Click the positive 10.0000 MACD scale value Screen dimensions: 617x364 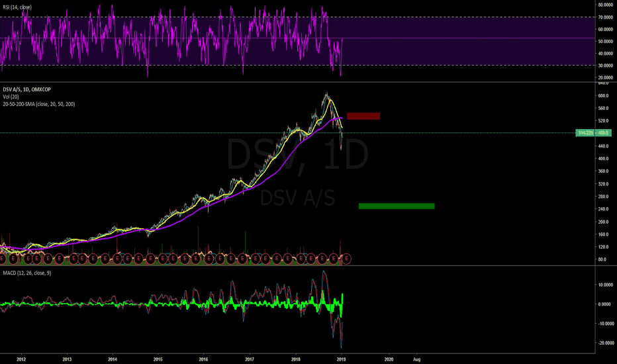(606, 285)
